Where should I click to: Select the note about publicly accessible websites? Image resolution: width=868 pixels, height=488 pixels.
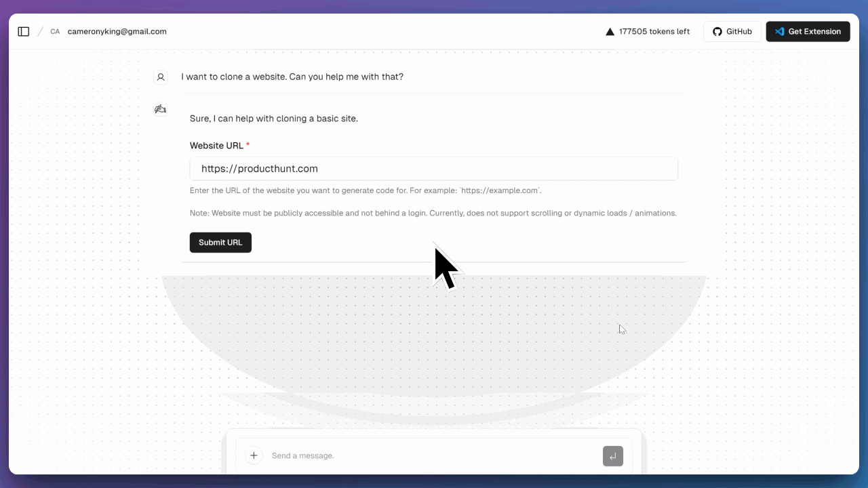(x=433, y=213)
